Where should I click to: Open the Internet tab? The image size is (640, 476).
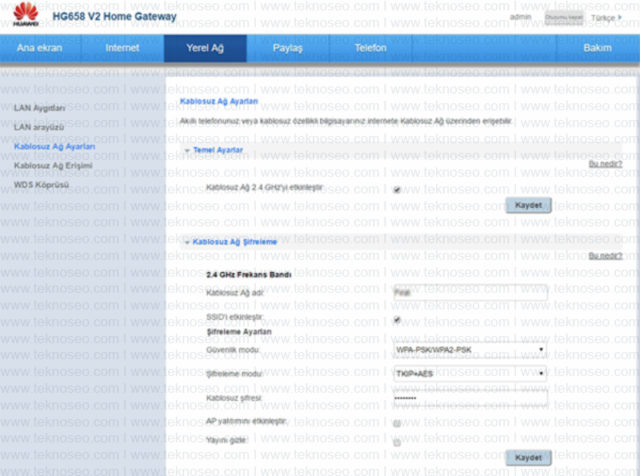122,48
